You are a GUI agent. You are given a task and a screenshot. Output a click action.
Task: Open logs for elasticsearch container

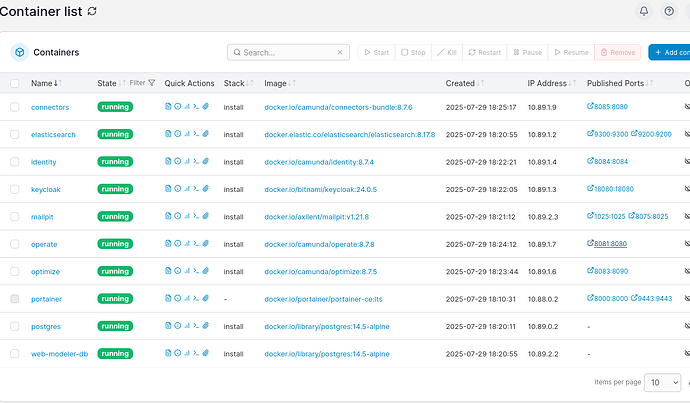click(x=168, y=134)
